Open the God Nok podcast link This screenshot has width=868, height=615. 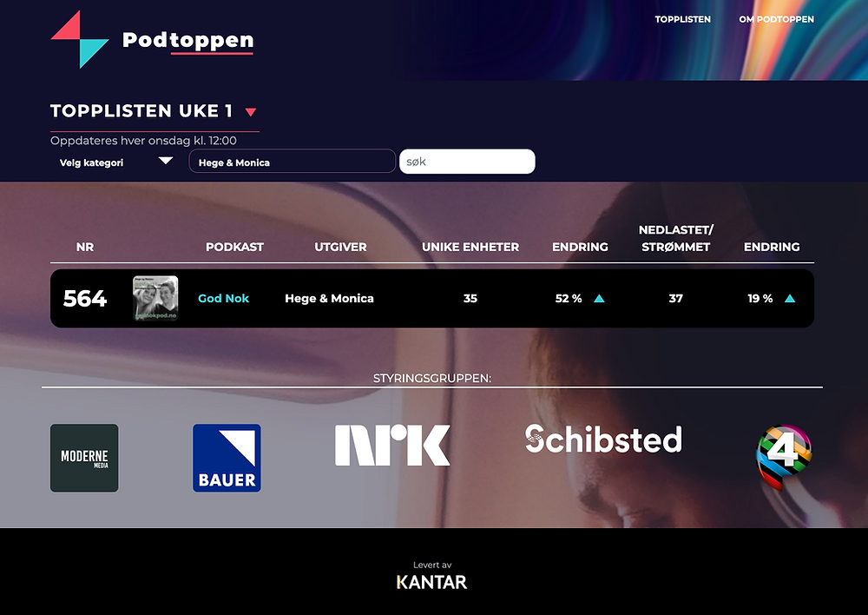click(224, 298)
